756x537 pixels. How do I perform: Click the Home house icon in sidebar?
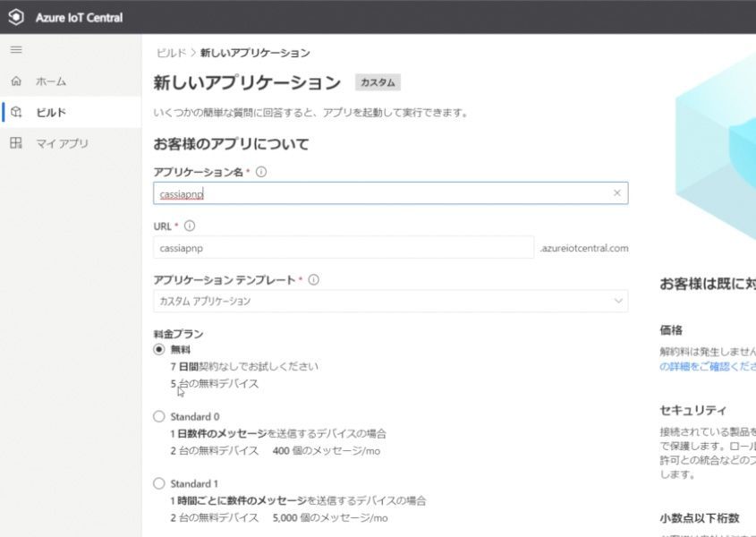point(16,81)
